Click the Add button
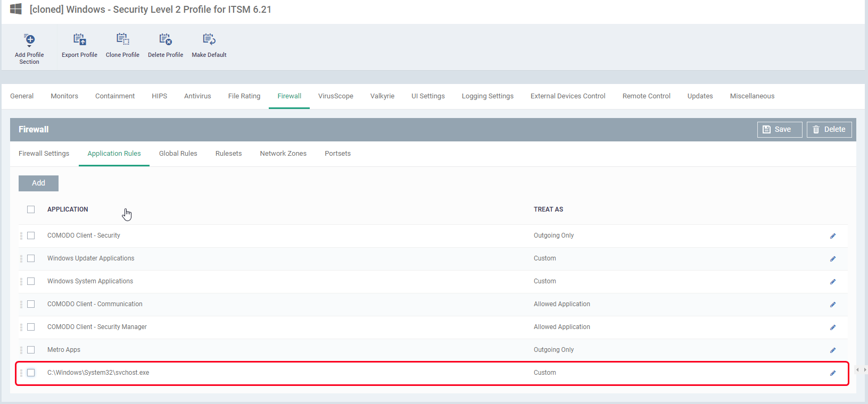The height and width of the screenshot is (404, 868). [38, 183]
